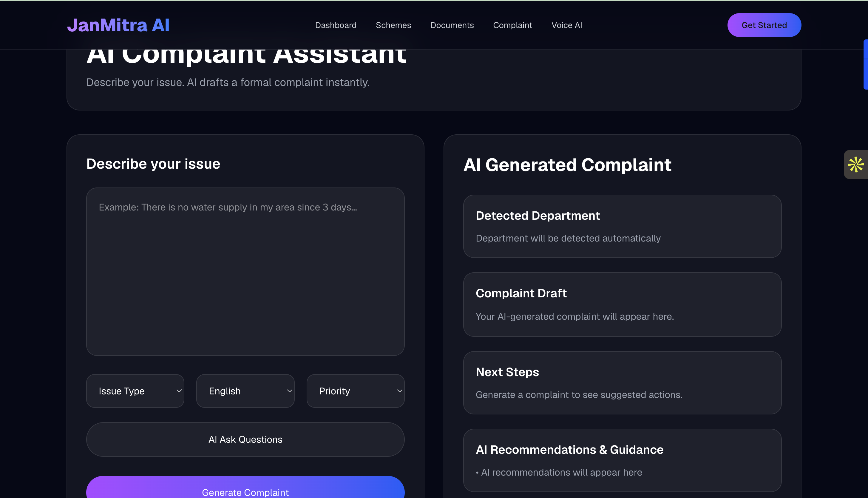The width and height of the screenshot is (868, 498).
Task: Click the Complaint Draft heading
Action: [521, 293]
